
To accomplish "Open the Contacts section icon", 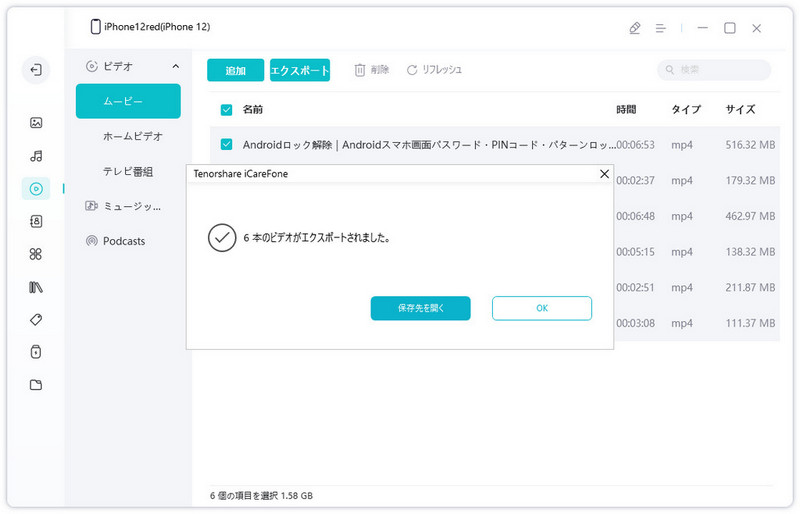I will coord(36,221).
